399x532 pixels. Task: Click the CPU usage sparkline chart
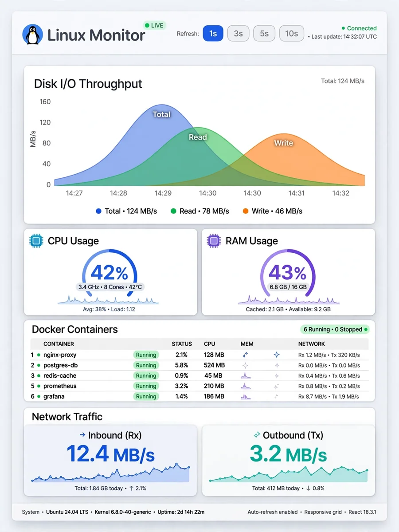click(108, 300)
